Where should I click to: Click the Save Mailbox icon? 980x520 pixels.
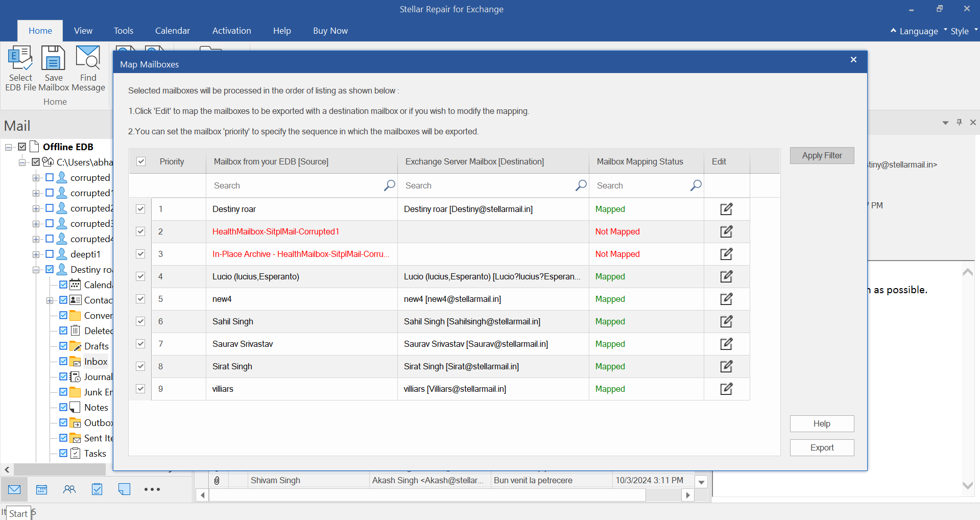(x=53, y=59)
